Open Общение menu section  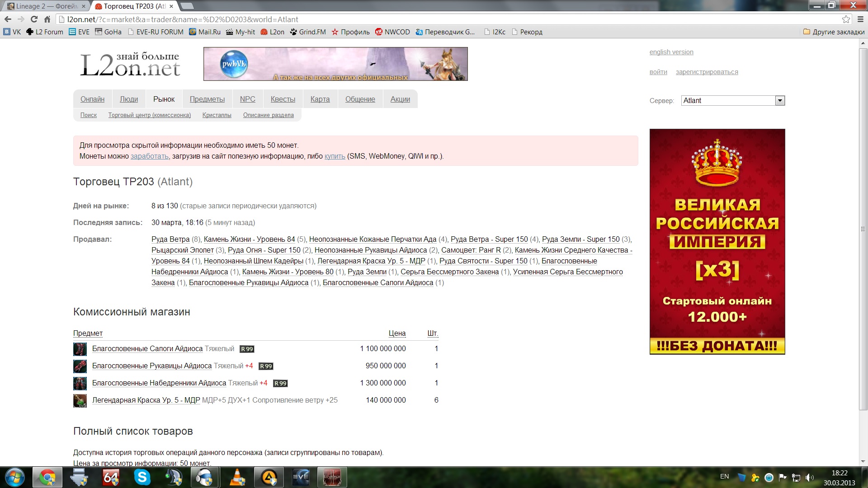point(360,99)
